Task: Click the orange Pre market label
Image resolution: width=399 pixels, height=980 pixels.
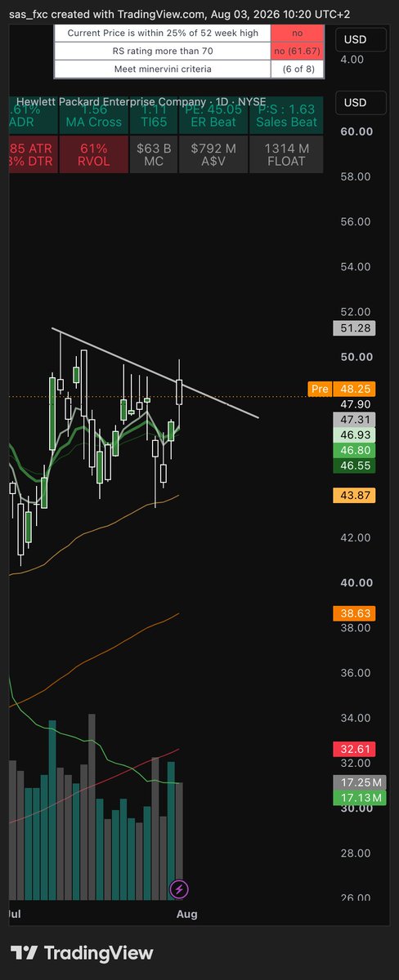Action: coord(319,390)
